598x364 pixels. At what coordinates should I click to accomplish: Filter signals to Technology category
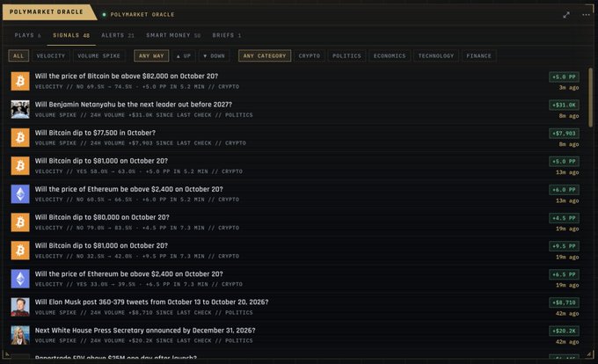[x=436, y=56]
